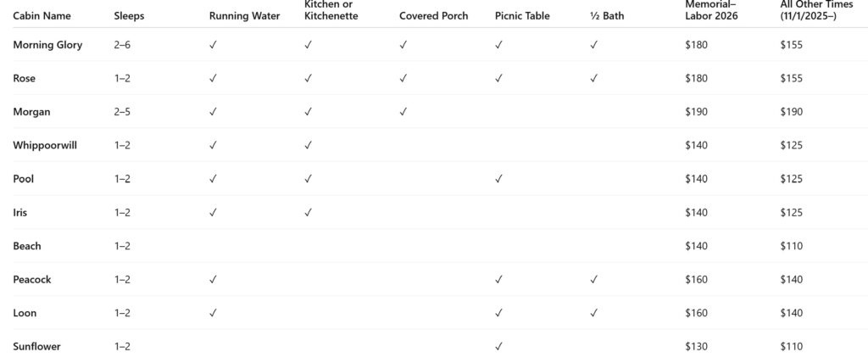The height and width of the screenshot is (363, 868).
Task: Click the Picnic Table checkmark for Sunflower
Action: [x=499, y=346]
